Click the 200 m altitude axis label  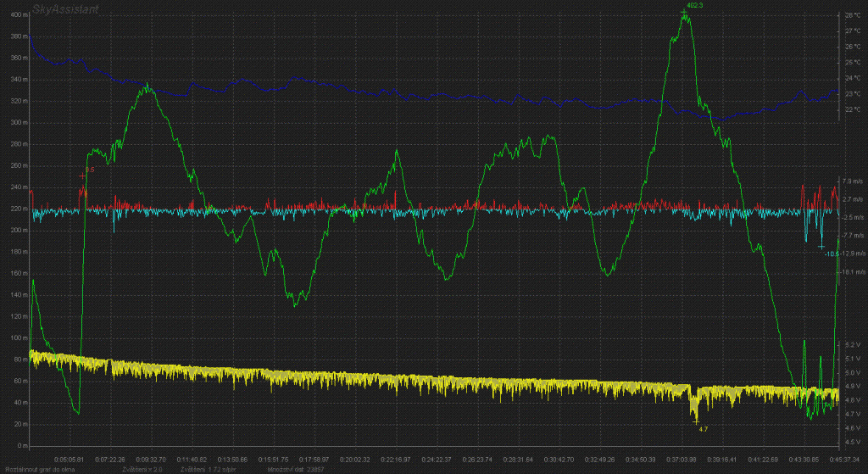point(17,231)
